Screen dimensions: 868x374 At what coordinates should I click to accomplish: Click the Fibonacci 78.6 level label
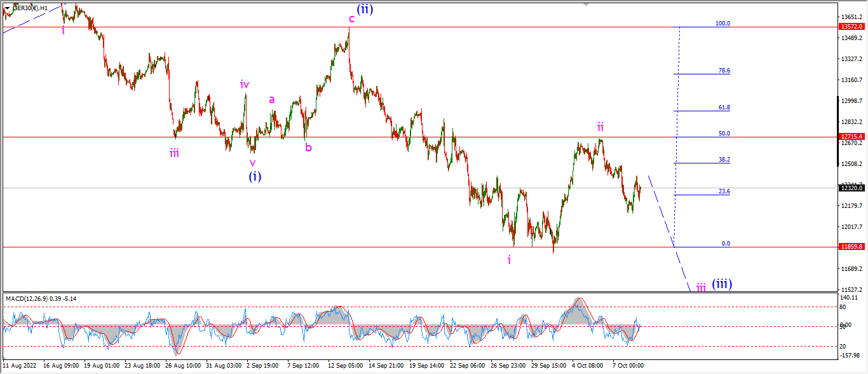(x=724, y=71)
